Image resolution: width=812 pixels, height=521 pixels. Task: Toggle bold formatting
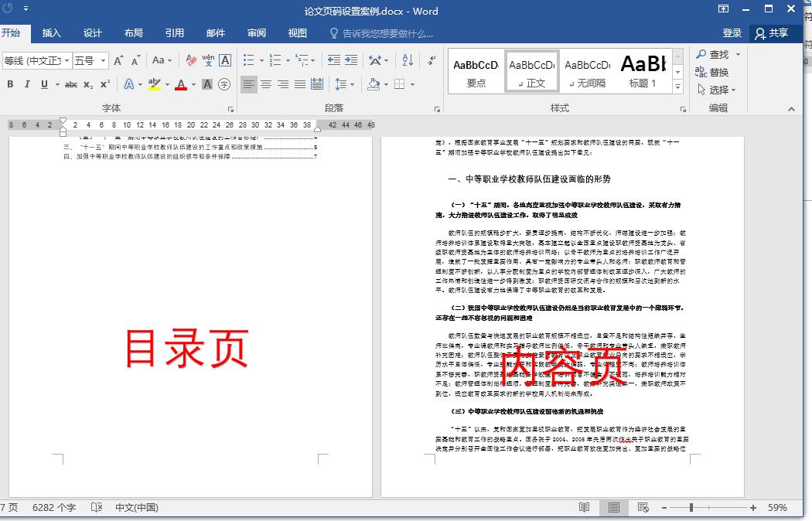(x=9, y=83)
